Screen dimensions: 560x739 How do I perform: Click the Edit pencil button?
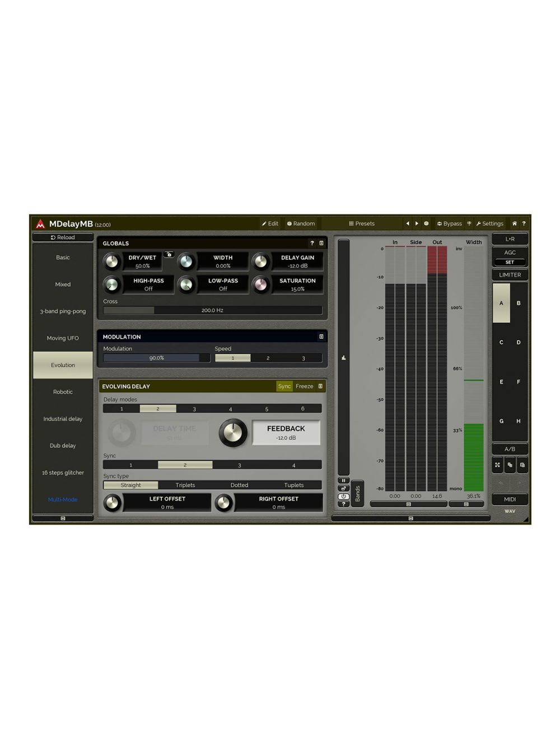tap(269, 223)
